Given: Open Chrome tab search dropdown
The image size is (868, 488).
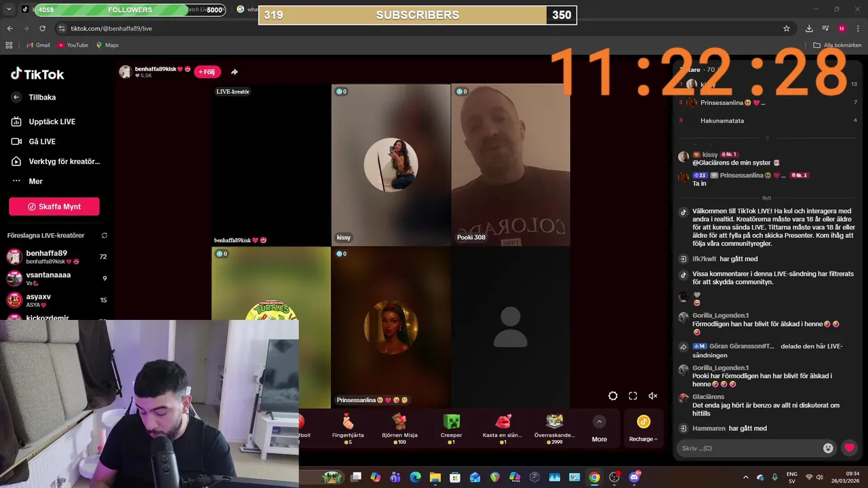Looking at the screenshot, I should [x=9, y=9].
